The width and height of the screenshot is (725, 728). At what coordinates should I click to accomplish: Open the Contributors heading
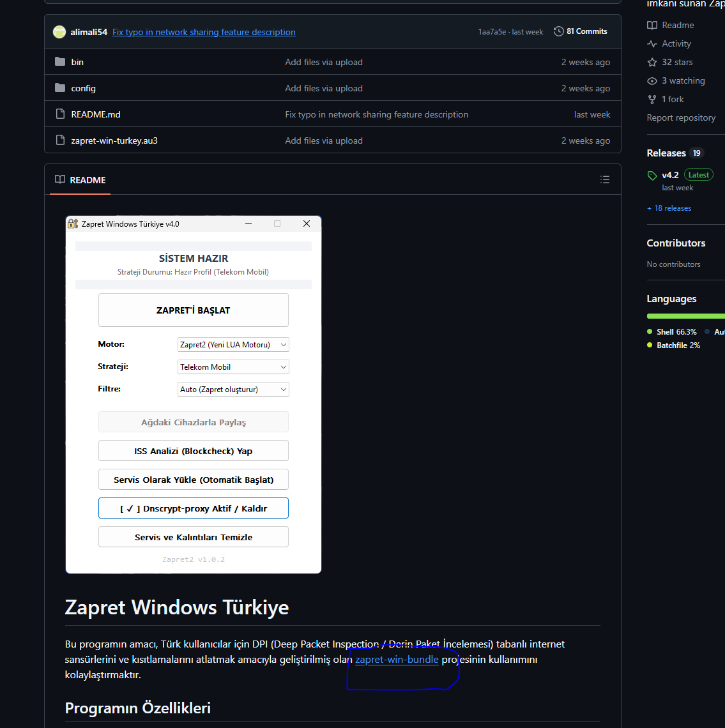tap(676, 243)
